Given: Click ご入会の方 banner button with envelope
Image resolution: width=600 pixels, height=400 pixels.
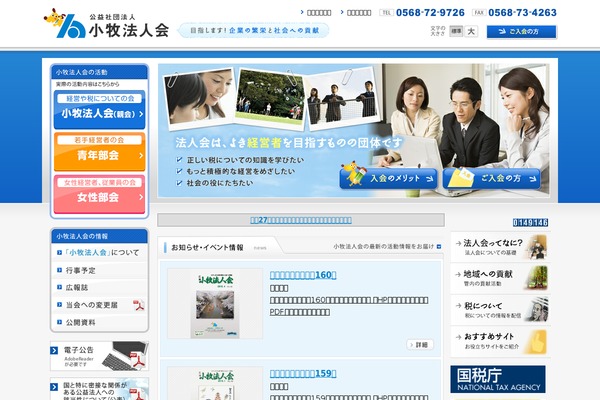Looking at the screenshot, I should (x=491, y=178).
